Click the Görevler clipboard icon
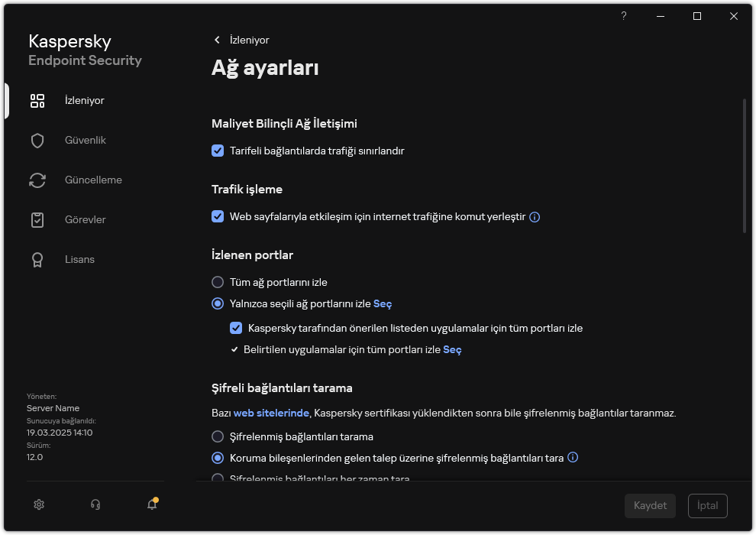Screen dimensions: 756x535 (x=37, y=220)
